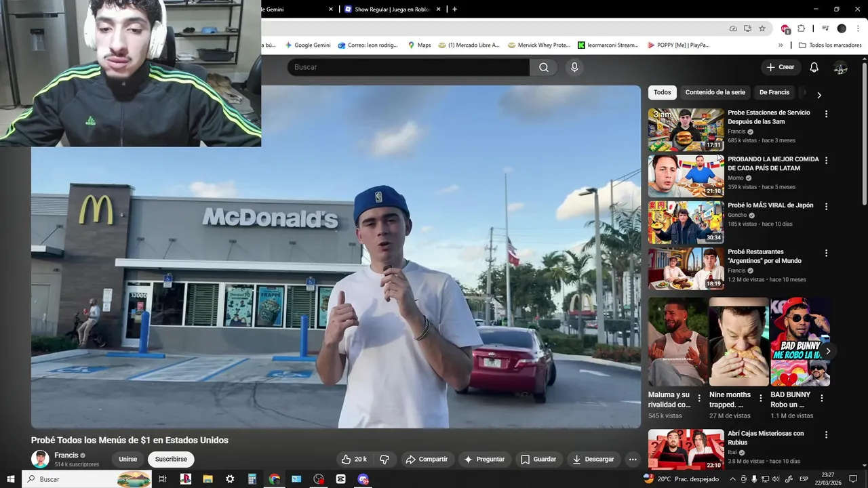Show more bookmarks chevron

click(781, 45)
